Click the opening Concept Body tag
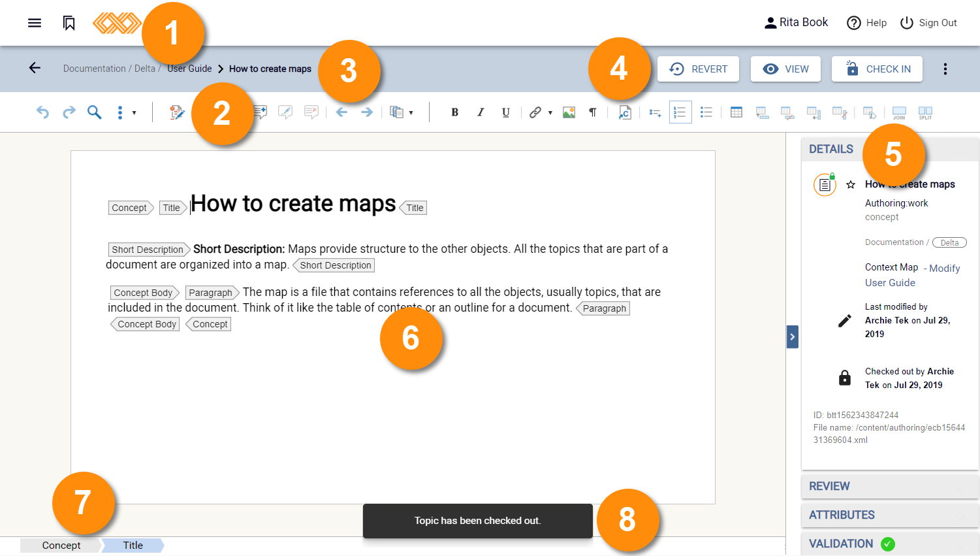Screen dimensions: 980x556 pyautogui.click(x=144, y=293)
